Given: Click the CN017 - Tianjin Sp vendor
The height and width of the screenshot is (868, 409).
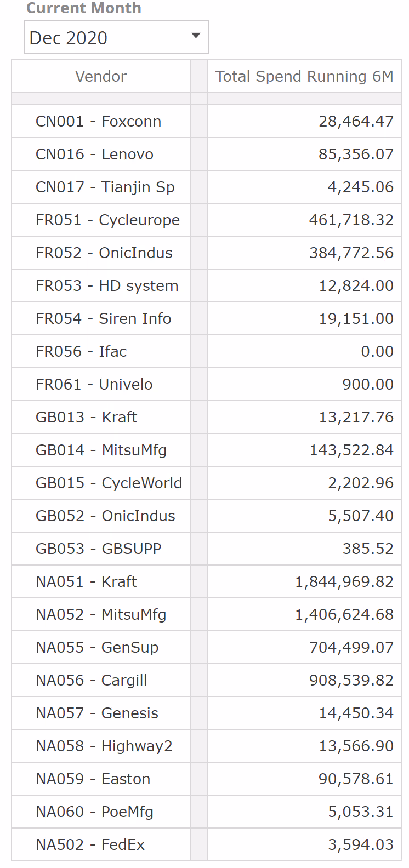Looking at the screenshot, I should (x=105, y=187).
